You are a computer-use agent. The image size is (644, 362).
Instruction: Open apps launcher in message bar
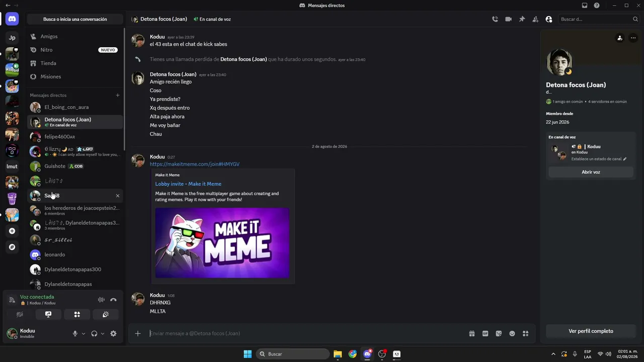(x=526, y=333)
